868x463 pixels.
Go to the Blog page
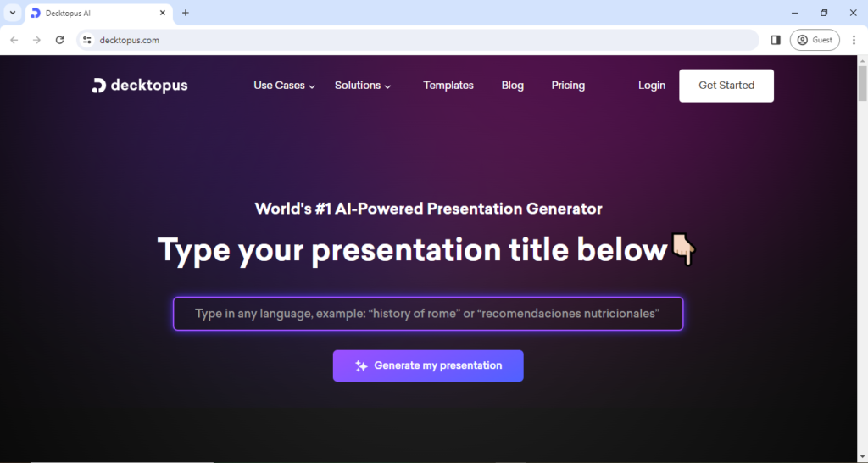[x=513, y=86]
